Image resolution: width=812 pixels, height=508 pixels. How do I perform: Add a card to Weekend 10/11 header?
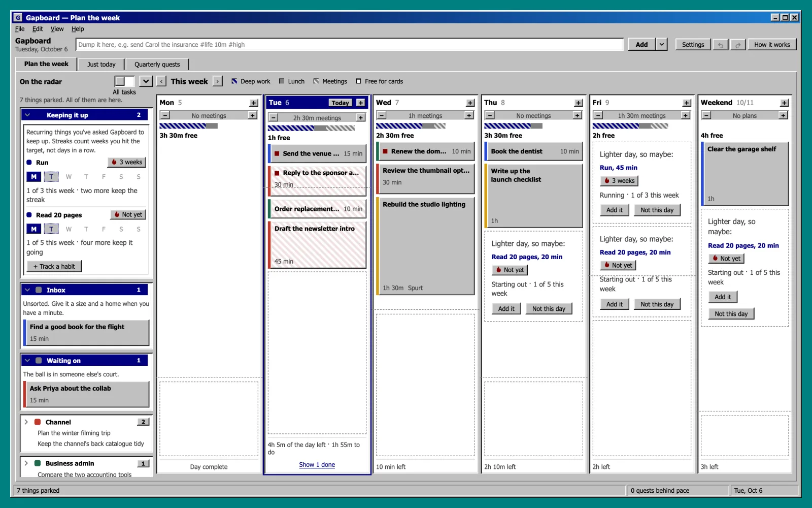click(x=785, y=103)
